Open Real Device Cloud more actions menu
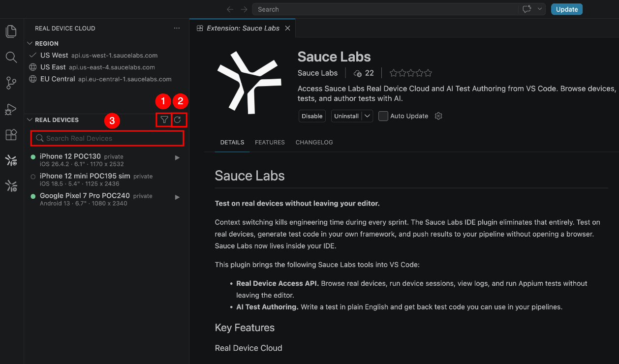619x364 pixels. coord(177,29)
